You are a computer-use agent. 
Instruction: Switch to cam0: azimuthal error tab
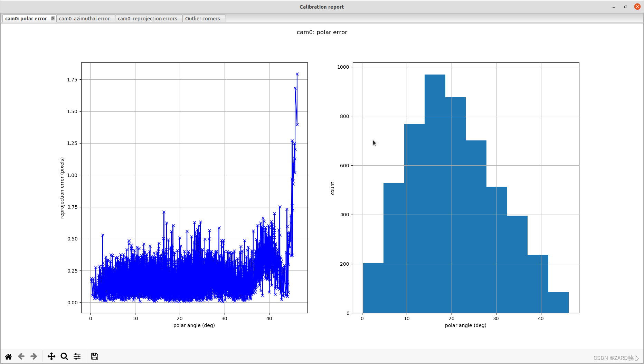tap(84, 19)
